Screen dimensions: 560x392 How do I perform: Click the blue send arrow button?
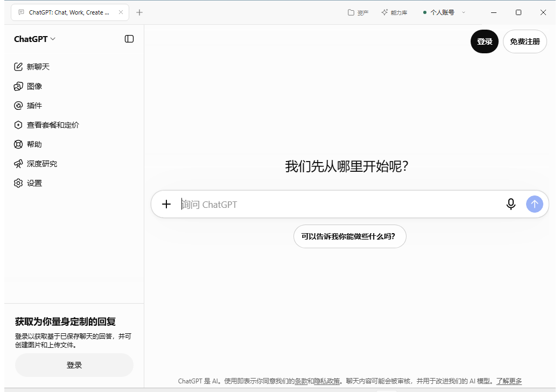point(534,204)
